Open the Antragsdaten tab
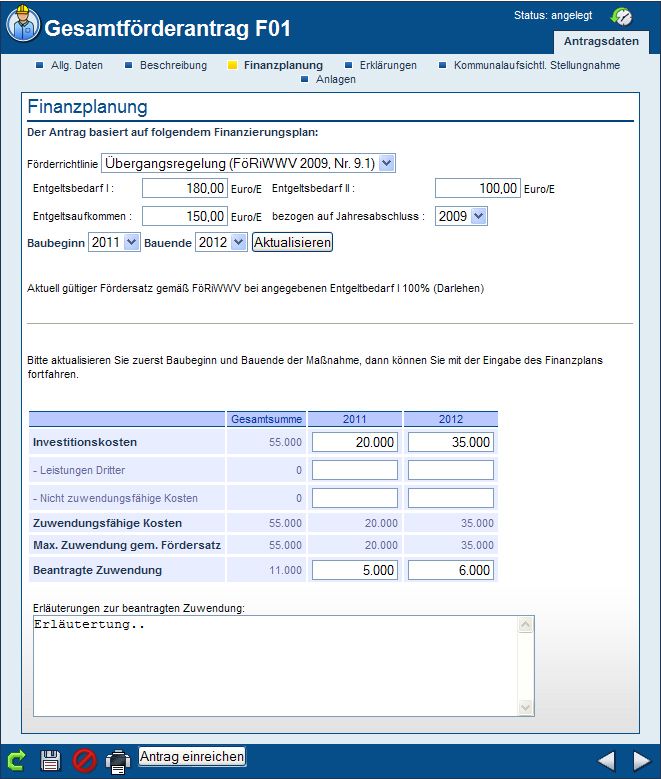661x779 pixels. 601,42
